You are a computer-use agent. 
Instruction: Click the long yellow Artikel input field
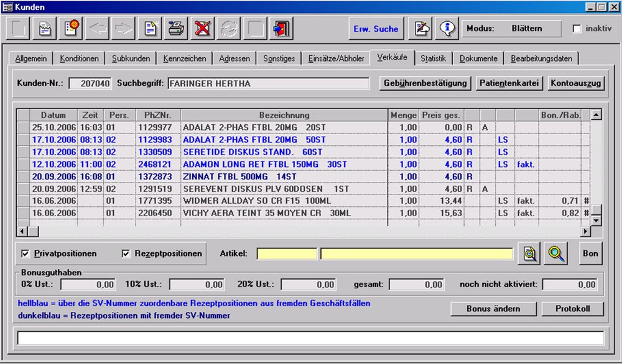tap(416, 253)
